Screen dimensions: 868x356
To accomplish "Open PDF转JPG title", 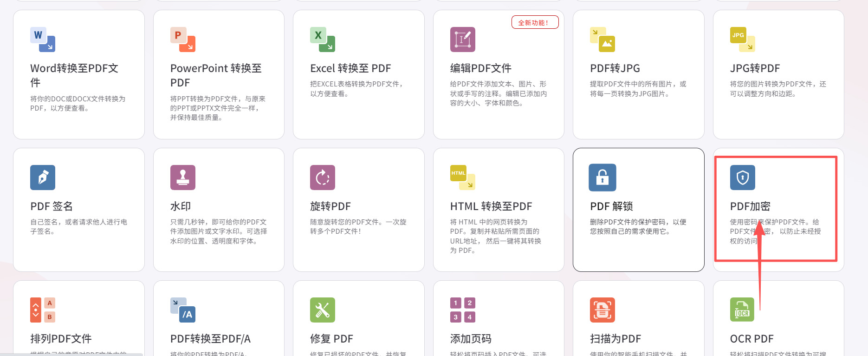I will [615, 68].
